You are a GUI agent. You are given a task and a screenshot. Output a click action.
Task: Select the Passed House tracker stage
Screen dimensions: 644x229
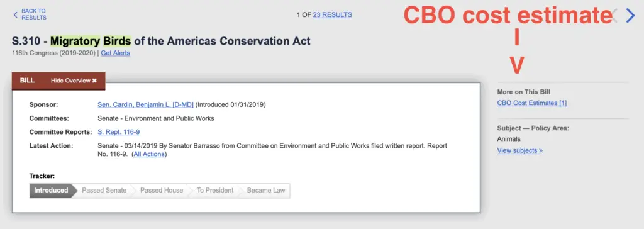pos(162,191)
